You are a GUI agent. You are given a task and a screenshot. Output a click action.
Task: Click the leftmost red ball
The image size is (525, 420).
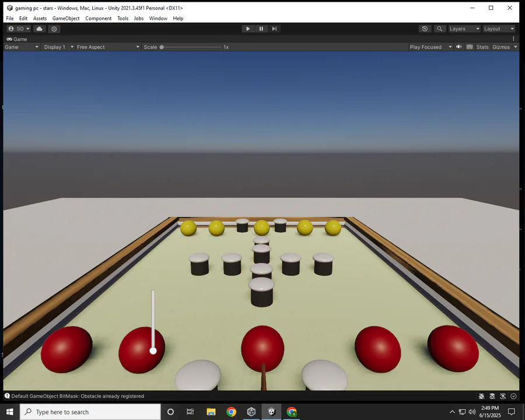pos(66,349)
